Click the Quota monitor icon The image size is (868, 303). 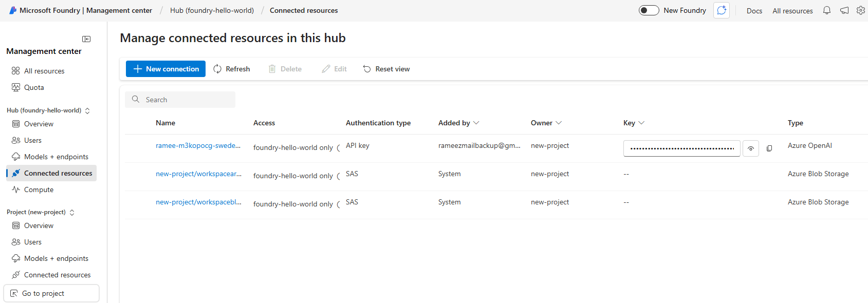point(16,87)
